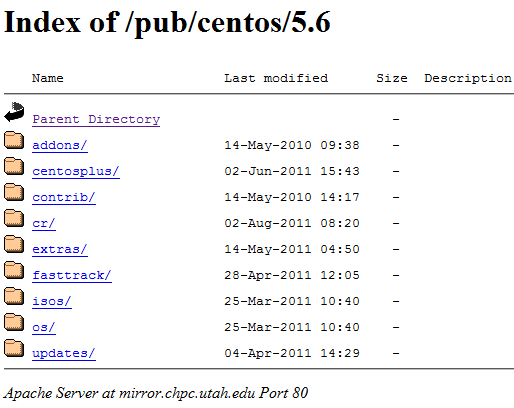Open the centosplus/ directory link
Image resolution: width=514 pixels, height=408 pixels.
[x=76, y=171]
